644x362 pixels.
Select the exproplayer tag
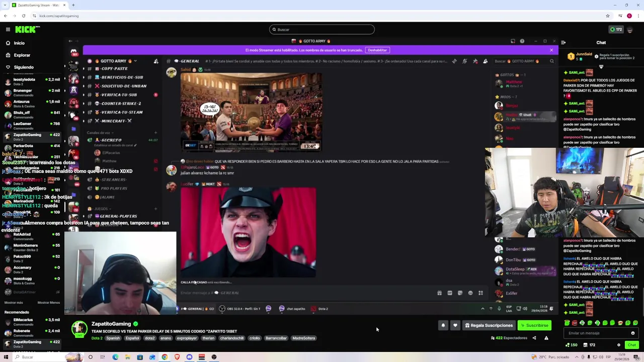tap(187, 338)
